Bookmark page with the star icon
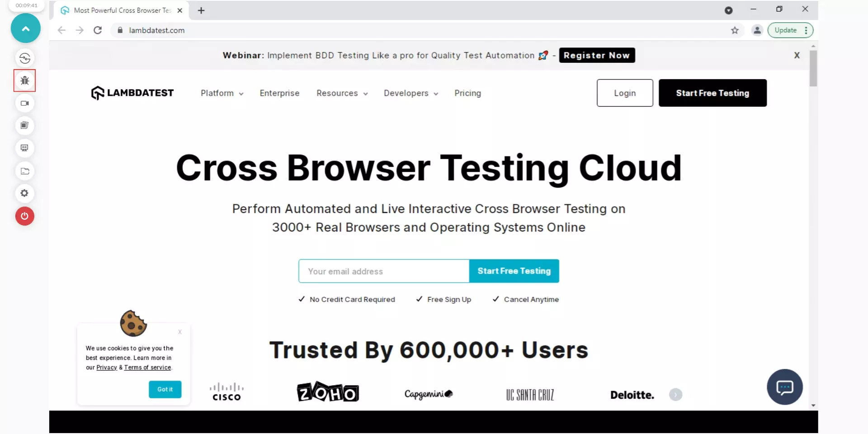 click(735, 30)
